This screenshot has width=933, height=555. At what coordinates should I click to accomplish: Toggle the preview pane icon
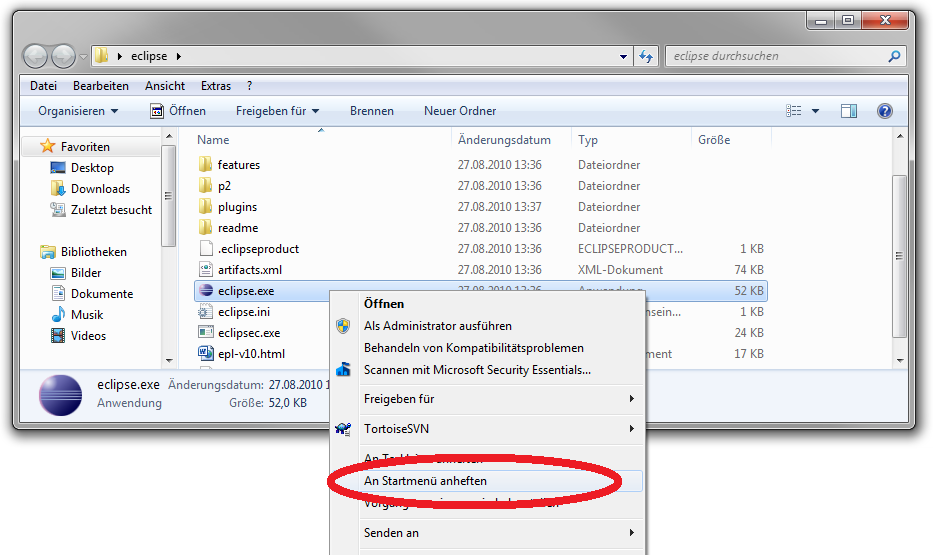[x=848, y=111]
